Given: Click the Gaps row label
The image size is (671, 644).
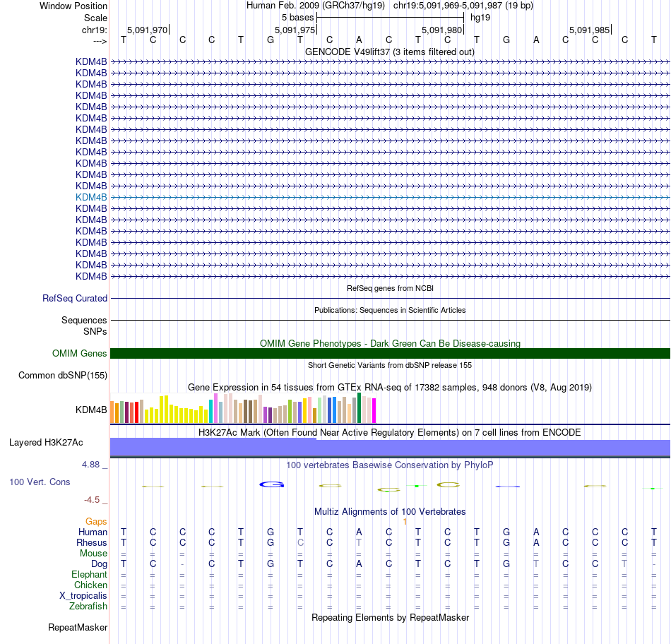Looking at the screenshot, I should coord(96,522).
